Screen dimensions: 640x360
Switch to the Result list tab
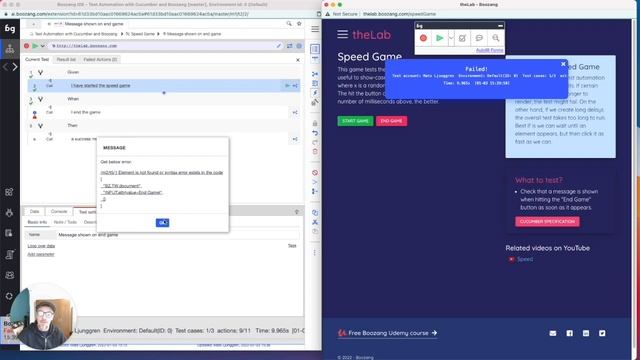coord(66,60)
